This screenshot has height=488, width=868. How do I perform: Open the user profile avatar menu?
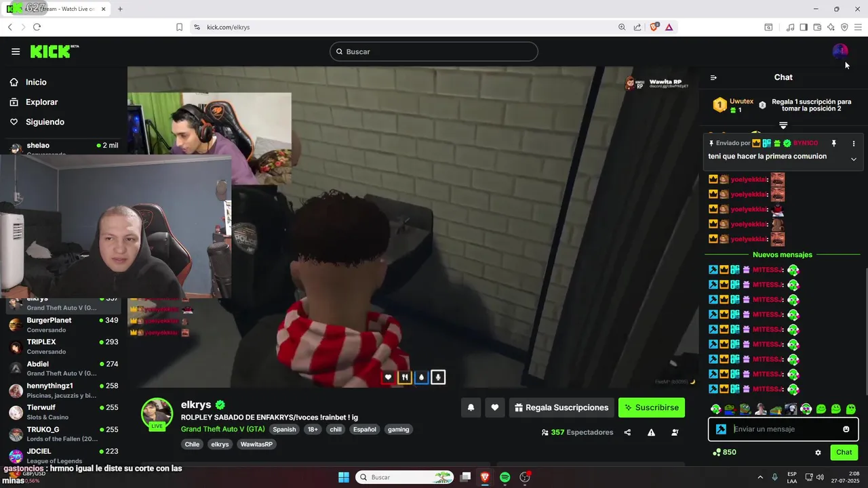(x=840, y=52)
